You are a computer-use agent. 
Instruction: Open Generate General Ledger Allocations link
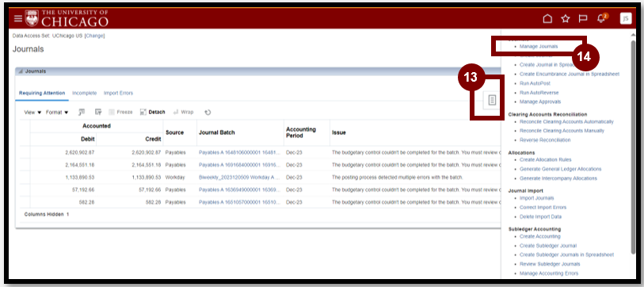pyautogui.click(x=560, y=169)
